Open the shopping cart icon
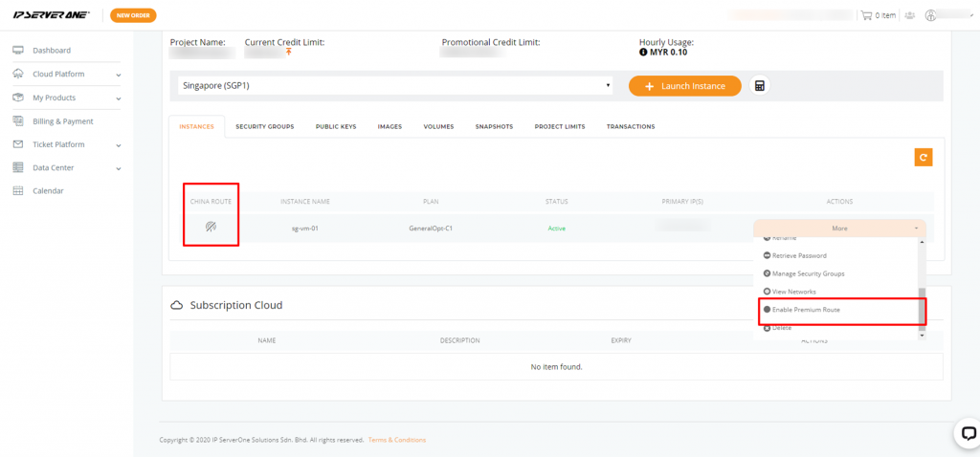 (866, 15)
